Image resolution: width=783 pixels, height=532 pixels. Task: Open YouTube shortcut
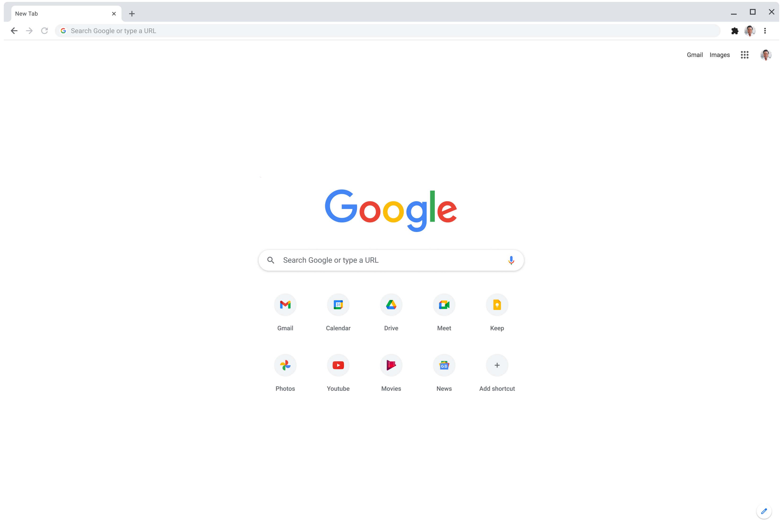338,365
